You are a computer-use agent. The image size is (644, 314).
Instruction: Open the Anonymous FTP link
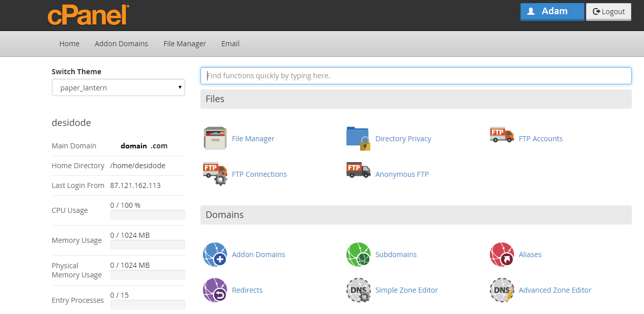[402, 174]
